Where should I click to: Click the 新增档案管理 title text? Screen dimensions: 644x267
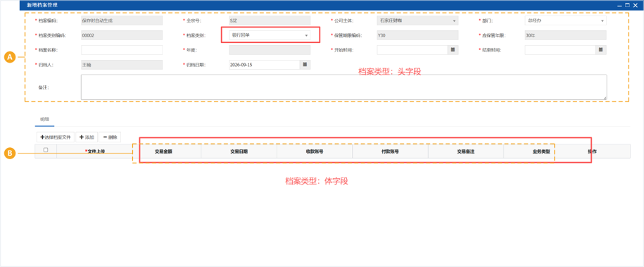[42, 6]
